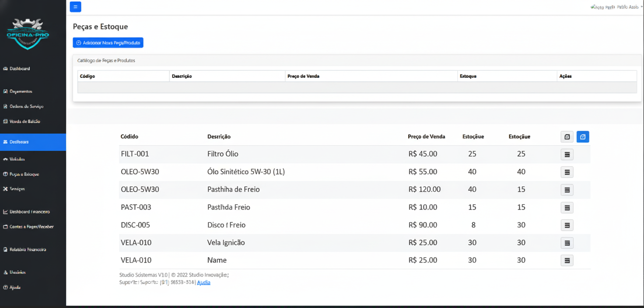Image resolution: width=644 pixels, height=308 pixels.
Task: Click the R$ 120.00 price
Action: point(424,189)
